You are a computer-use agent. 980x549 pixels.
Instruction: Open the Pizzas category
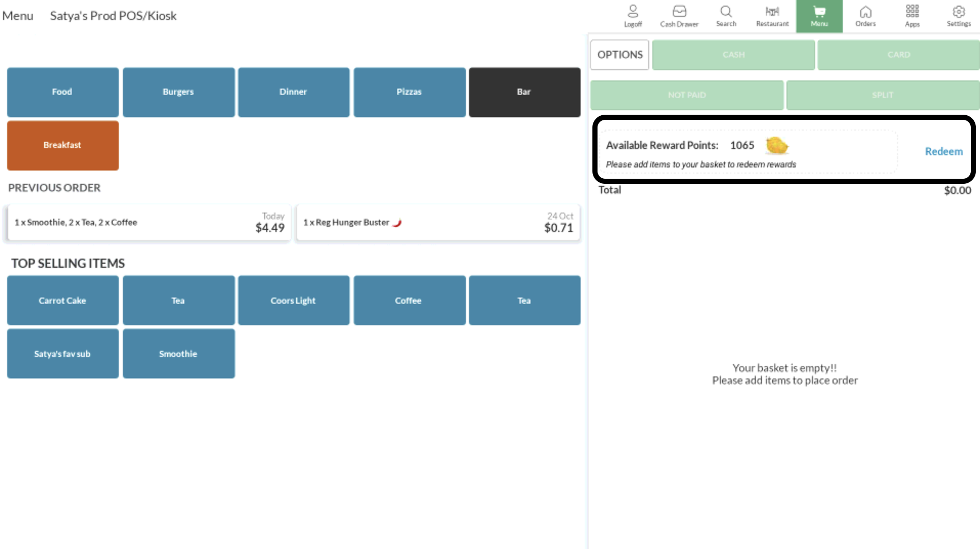coord(409,92)
